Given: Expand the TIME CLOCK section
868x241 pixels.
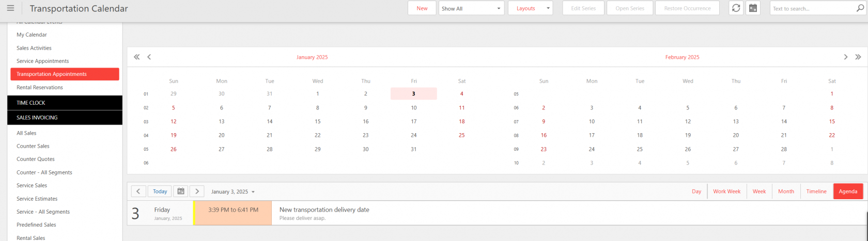Looking at the screenshot, I should 65,103.
